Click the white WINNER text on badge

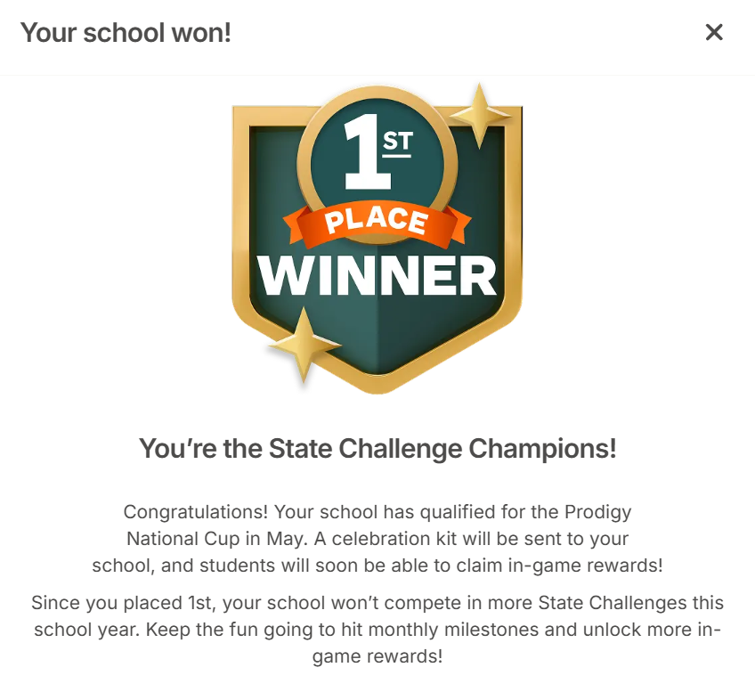click(x=377, y=276)
